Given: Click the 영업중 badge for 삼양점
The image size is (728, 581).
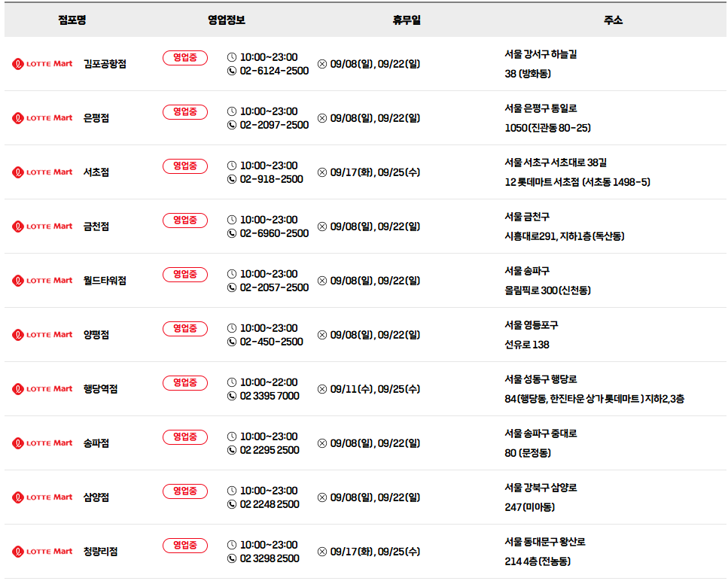Looking at the screenshot, I should tap(184, 491).
